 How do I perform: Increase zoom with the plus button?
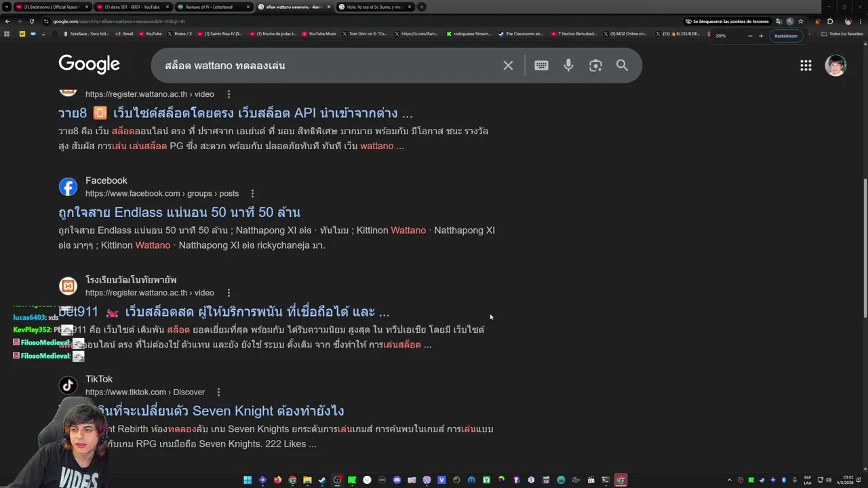coord(761,35)
